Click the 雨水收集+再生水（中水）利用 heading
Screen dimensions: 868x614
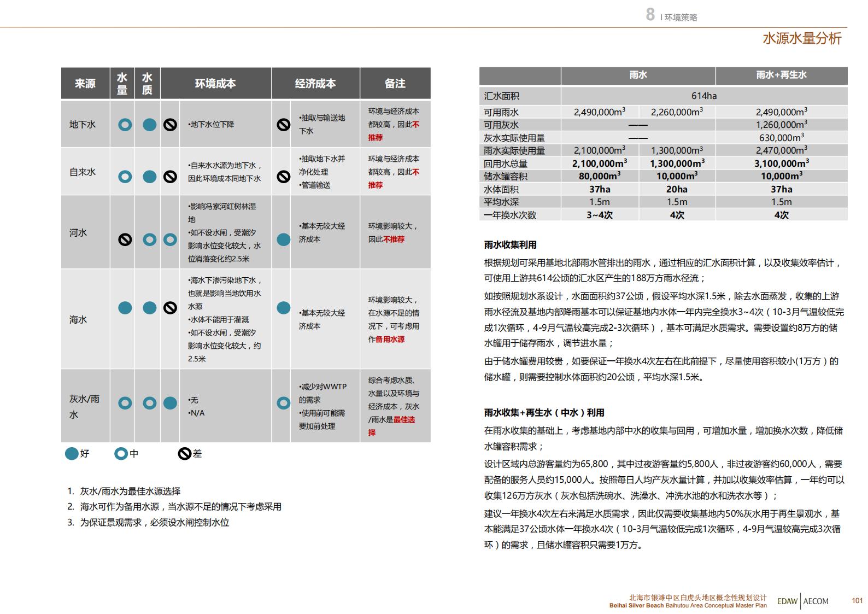(x=544, y=412)
